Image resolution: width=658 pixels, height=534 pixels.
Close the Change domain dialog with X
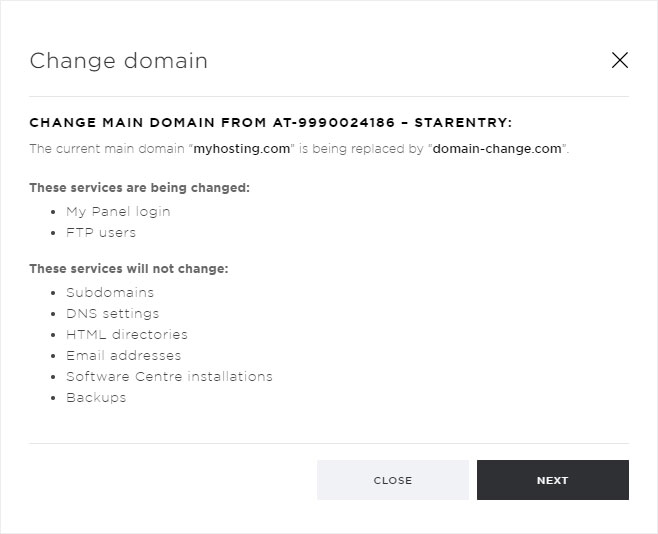coord(620,60)
